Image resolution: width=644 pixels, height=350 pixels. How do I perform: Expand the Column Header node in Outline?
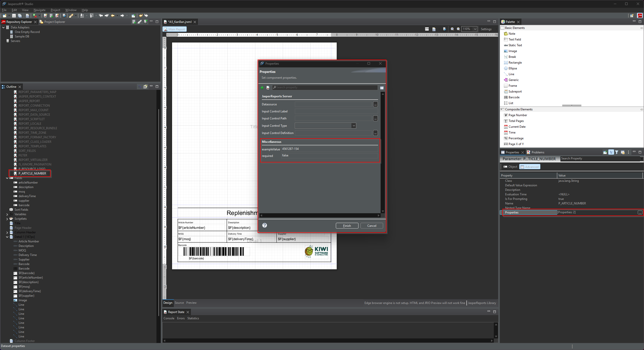(7, 232)
